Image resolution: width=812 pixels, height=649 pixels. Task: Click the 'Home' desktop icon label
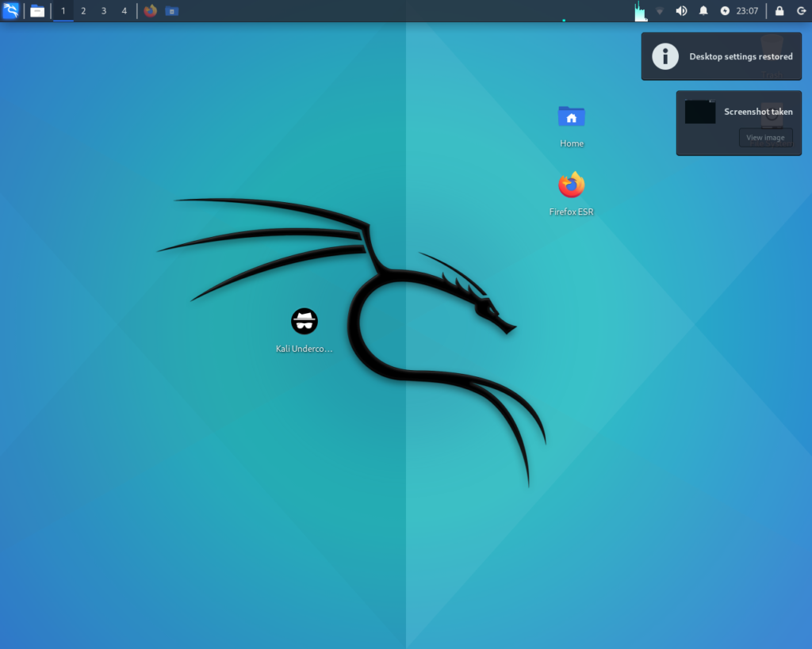click(572, 143)
